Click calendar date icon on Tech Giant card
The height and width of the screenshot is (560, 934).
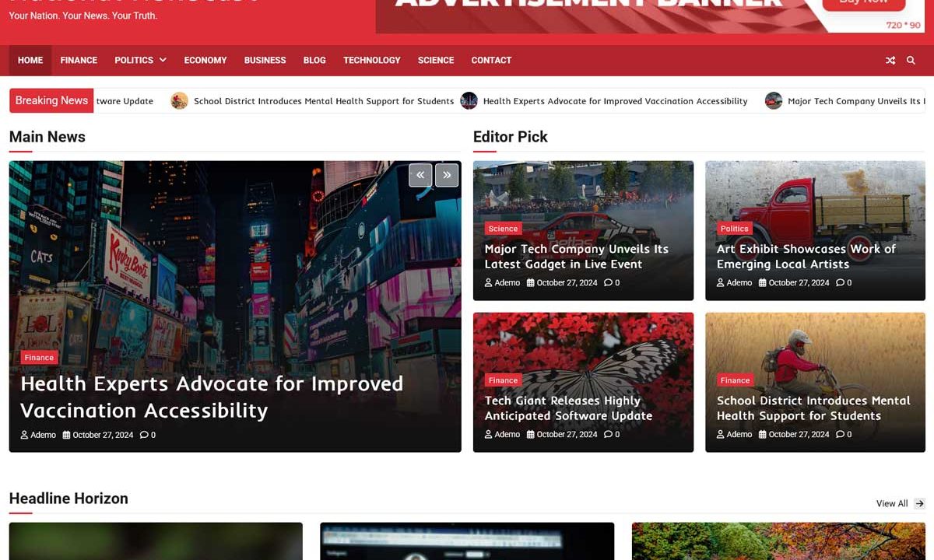point(531,435)
